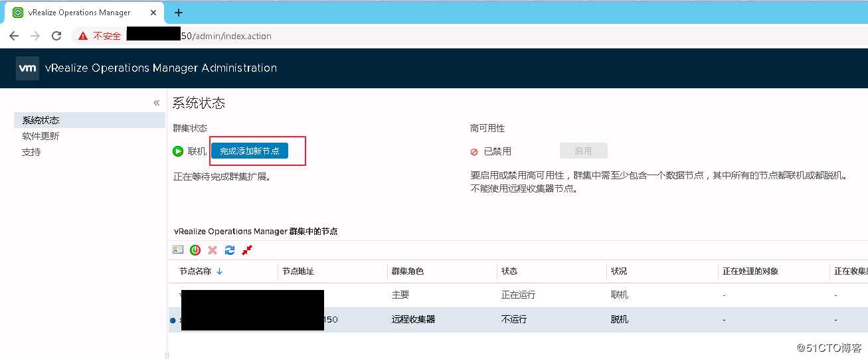Click the 正在等待完成群集扩展 message
The image size is (868, 359).
[x=222, y=177]
